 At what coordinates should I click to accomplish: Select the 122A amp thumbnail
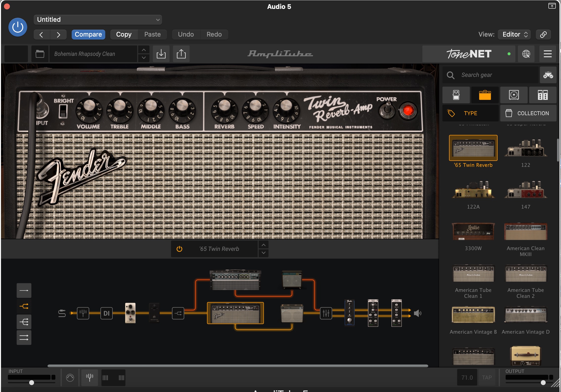(473, 190)
